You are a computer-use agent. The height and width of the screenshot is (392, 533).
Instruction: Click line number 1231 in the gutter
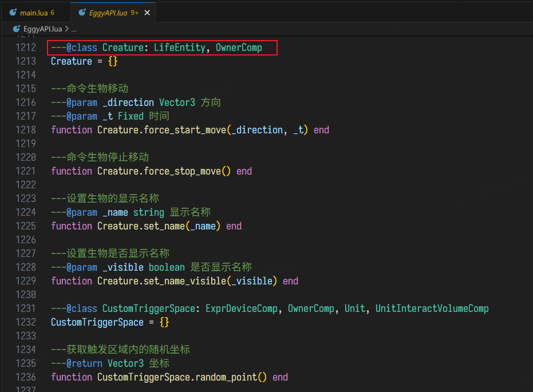coord(25,308)
